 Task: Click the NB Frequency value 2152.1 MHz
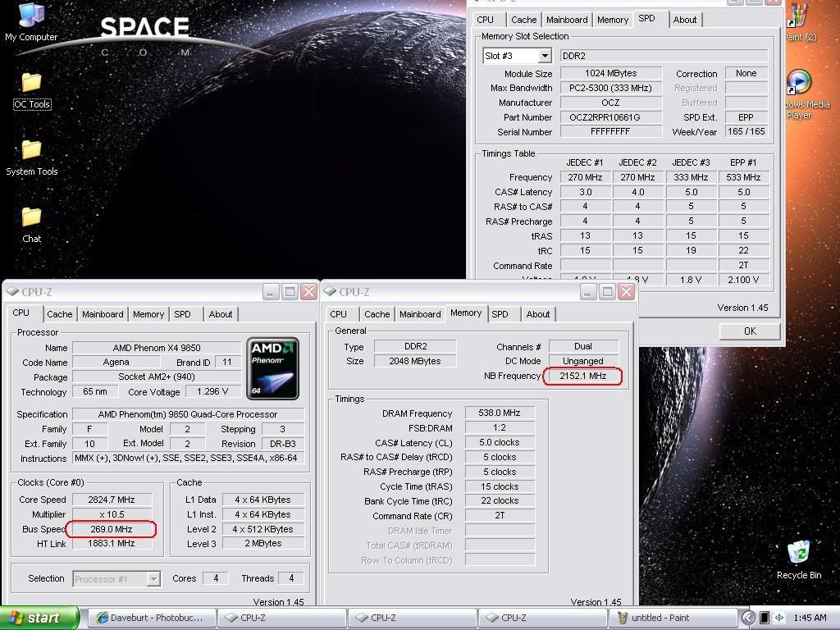pyautogui.click(x=583, y=376)
